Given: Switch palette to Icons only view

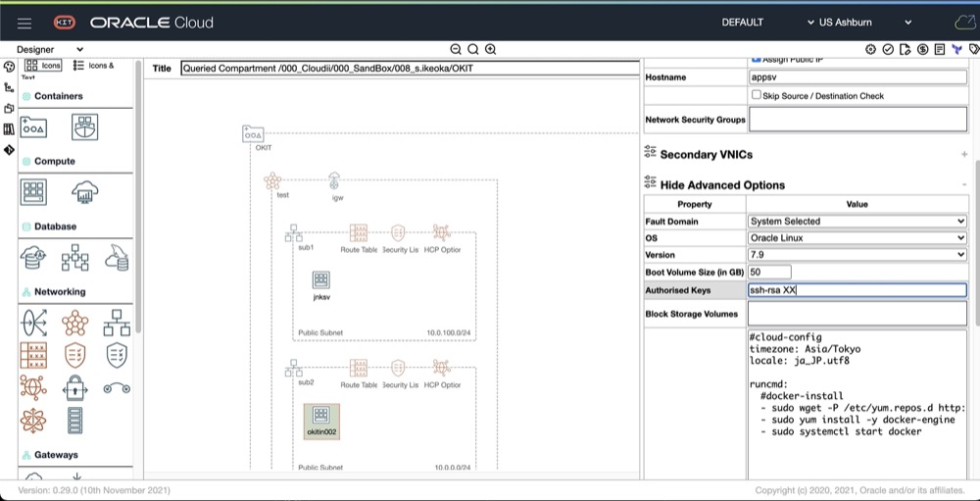Looking at the screenshot, I should point(43,65).
